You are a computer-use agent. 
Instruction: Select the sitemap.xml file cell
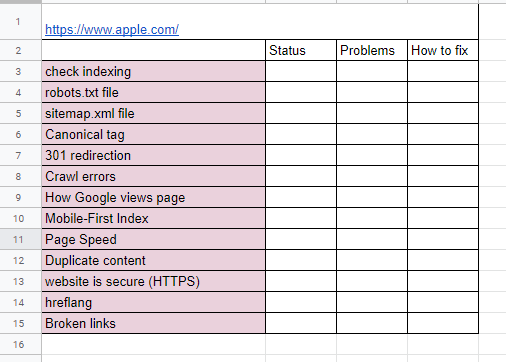pos(153,113)
